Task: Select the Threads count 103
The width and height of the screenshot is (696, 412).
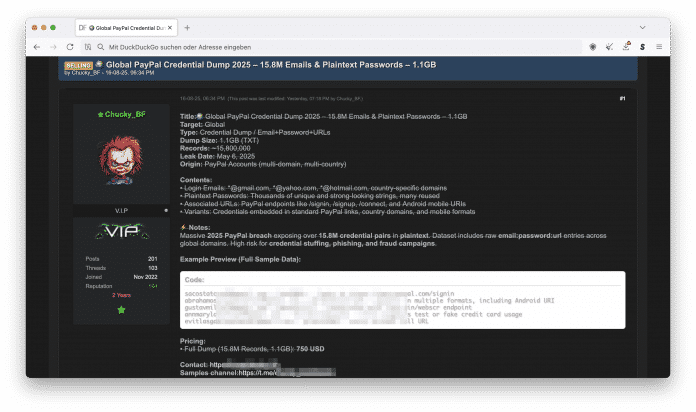Action: point(153,268)
